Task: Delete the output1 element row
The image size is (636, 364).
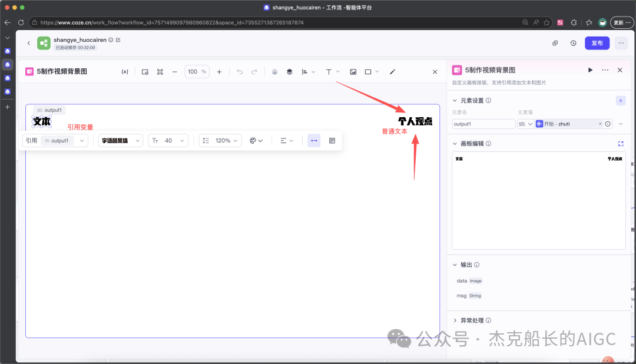Action: click(621, 124)
